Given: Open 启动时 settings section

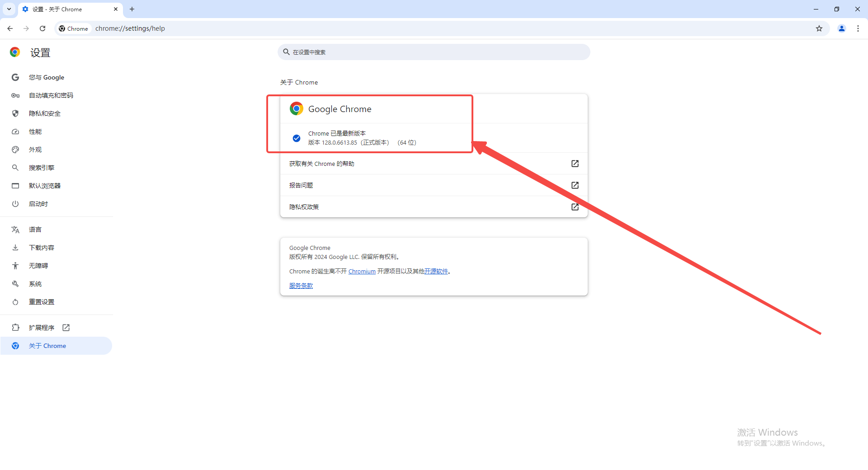Looking at the screenshot, I should click(x=57, y=204).
